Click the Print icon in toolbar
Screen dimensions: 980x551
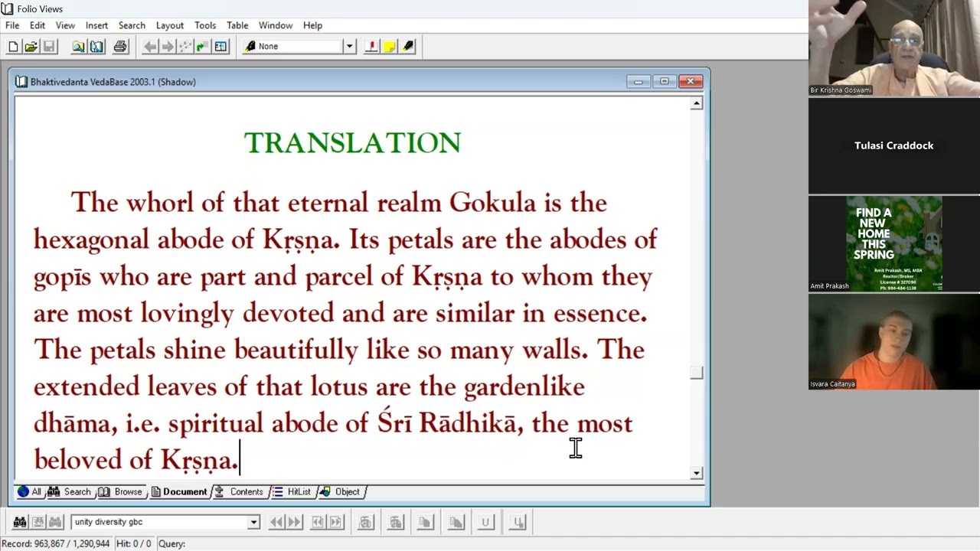click(x=120, y=47)
